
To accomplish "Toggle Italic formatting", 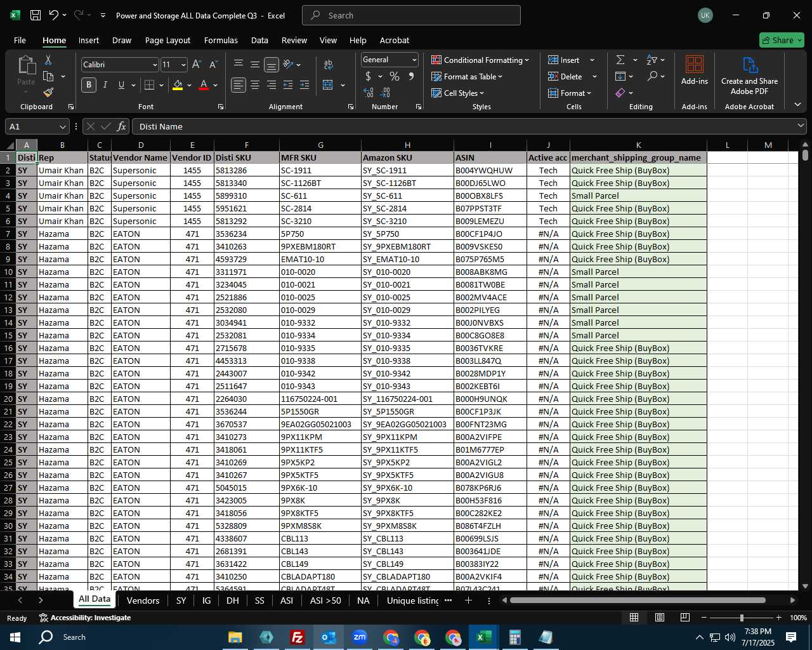I will (105, 85).
